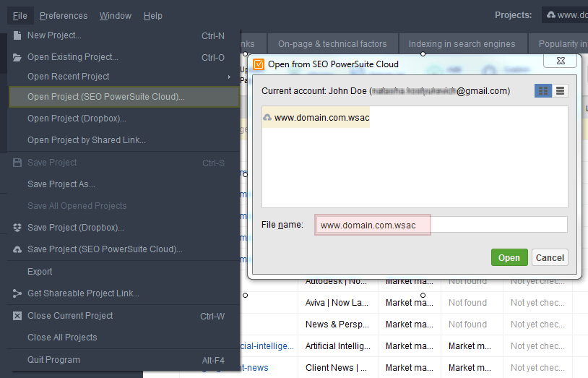Switch dialog to grid view icon
Image resolution: width=588 pixels, height=378 pixels.
point(542,91)
